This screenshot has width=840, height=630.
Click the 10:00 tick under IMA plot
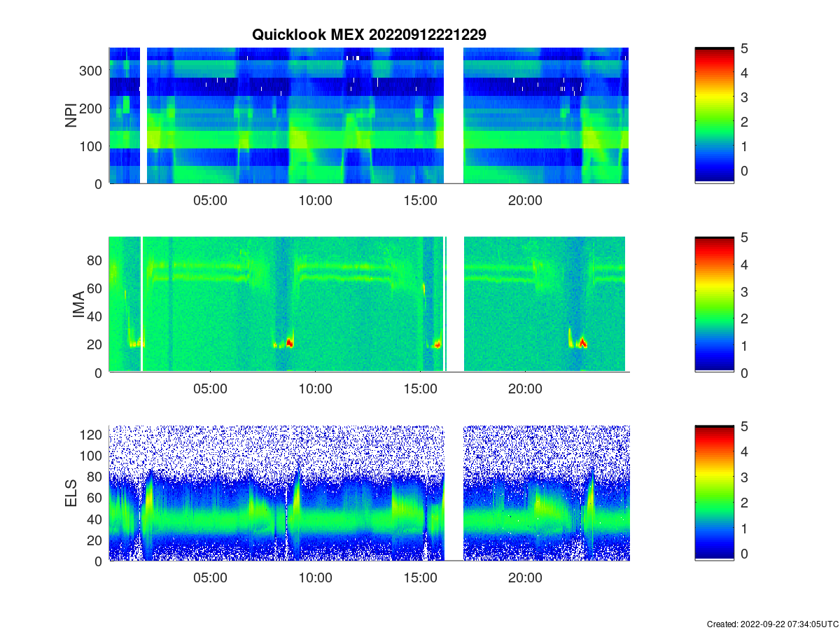tap(315, 389)
